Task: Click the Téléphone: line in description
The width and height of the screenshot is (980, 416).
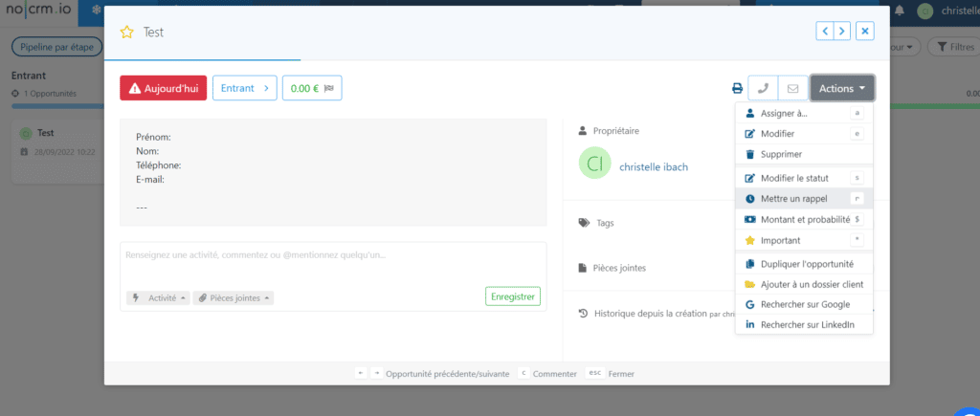Action: click(x=158, y=165)
